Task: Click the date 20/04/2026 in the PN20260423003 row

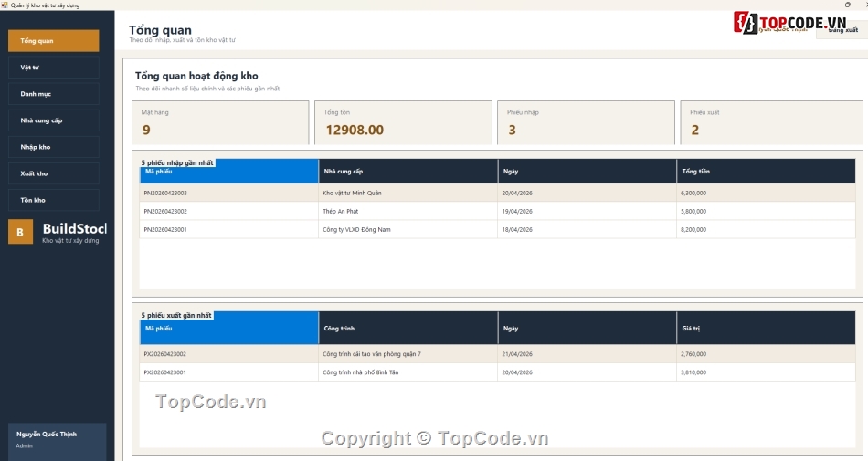Action: coord(587,193)
